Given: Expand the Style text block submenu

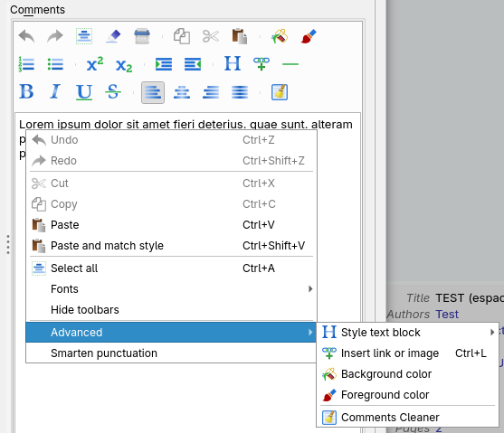Looking at the screenshot, I should pyautogui.click(x=407, y=333).
